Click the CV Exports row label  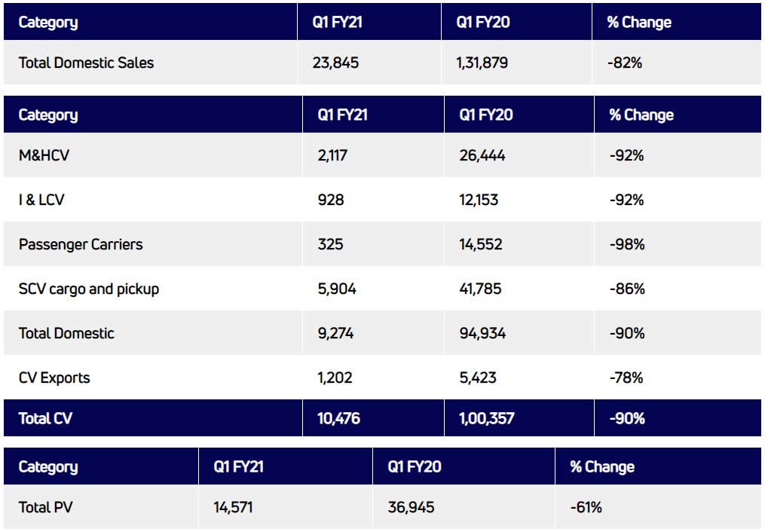54,378
